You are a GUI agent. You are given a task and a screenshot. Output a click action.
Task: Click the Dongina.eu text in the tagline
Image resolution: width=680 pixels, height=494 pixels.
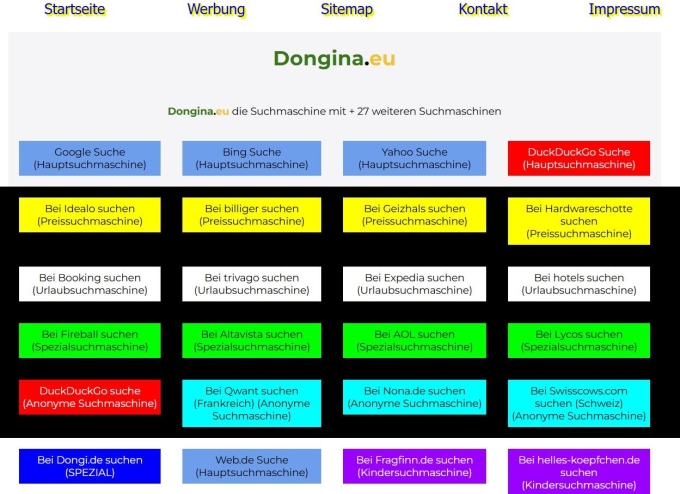[198, 111]
